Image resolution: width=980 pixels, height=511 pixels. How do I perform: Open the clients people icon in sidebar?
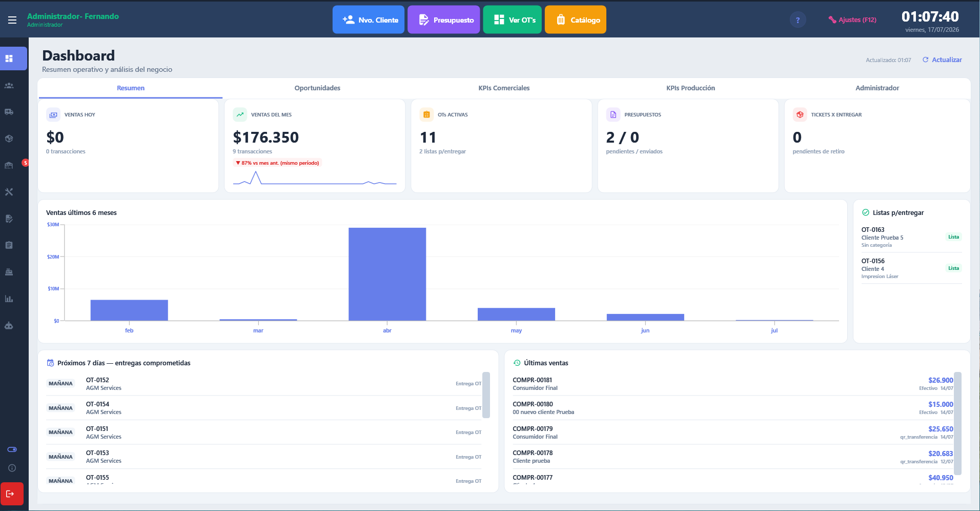tap(9, 86)
